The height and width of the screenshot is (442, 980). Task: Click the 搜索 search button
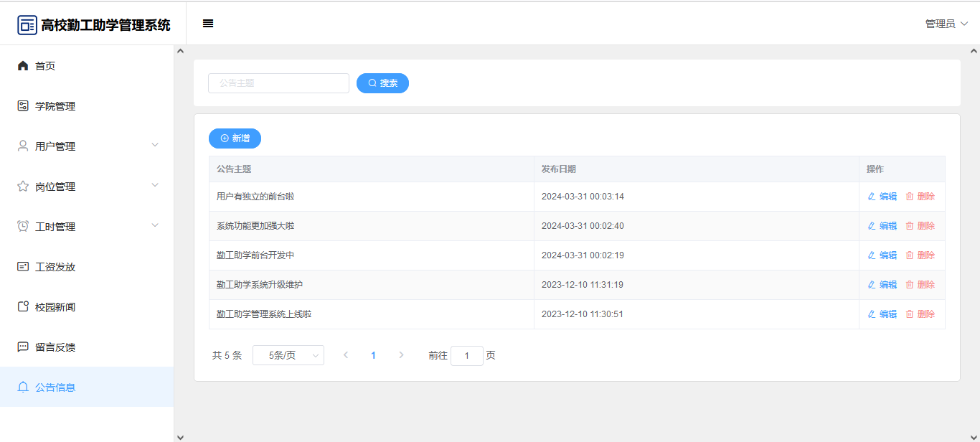[382, 83]
